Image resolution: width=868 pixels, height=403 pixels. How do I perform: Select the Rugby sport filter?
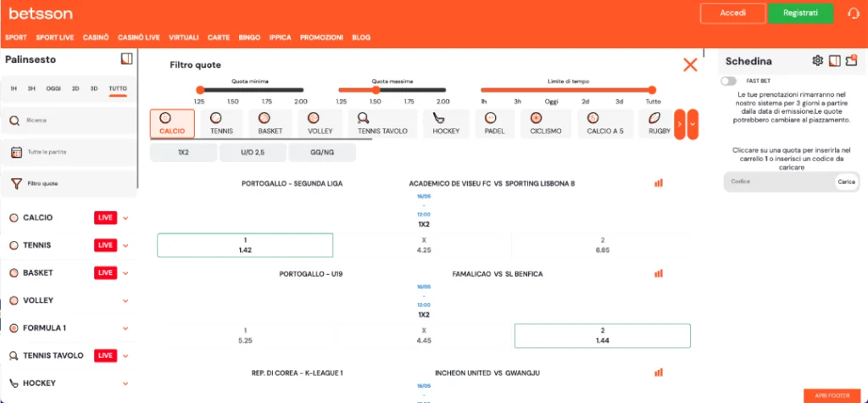[655, 124]
